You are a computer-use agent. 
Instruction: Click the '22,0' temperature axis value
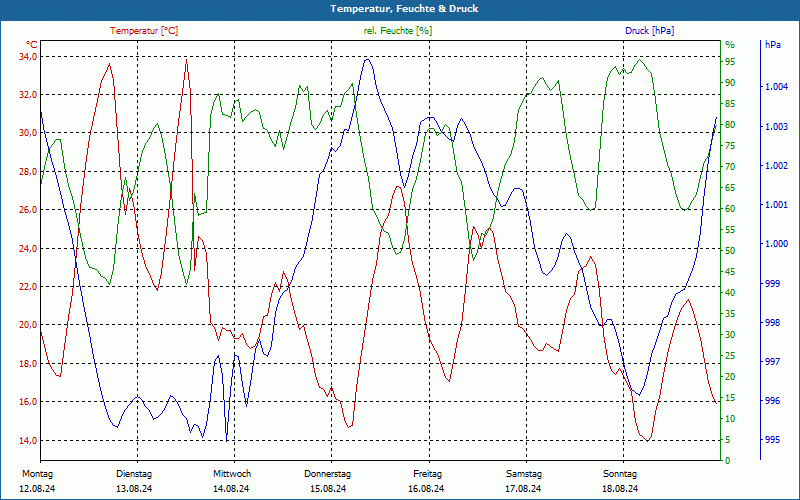pos(29,287)
